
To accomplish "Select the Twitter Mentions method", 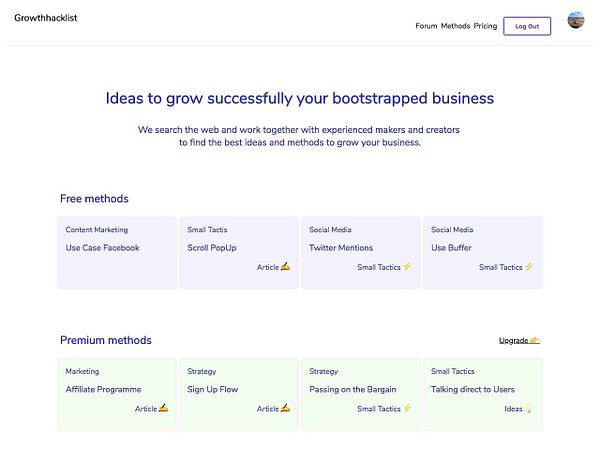I will pyautogui.click(x=341, y=248).
